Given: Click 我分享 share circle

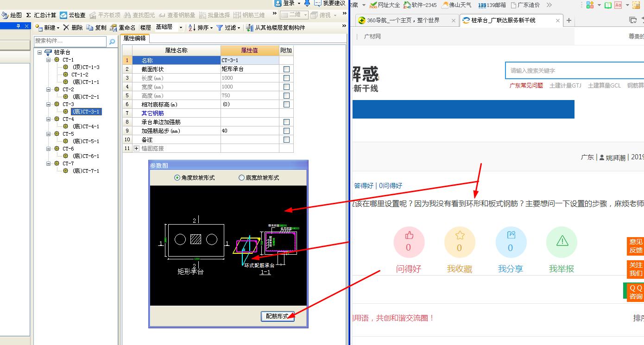Looking at the screenshot, I should (x=511, y=243).
